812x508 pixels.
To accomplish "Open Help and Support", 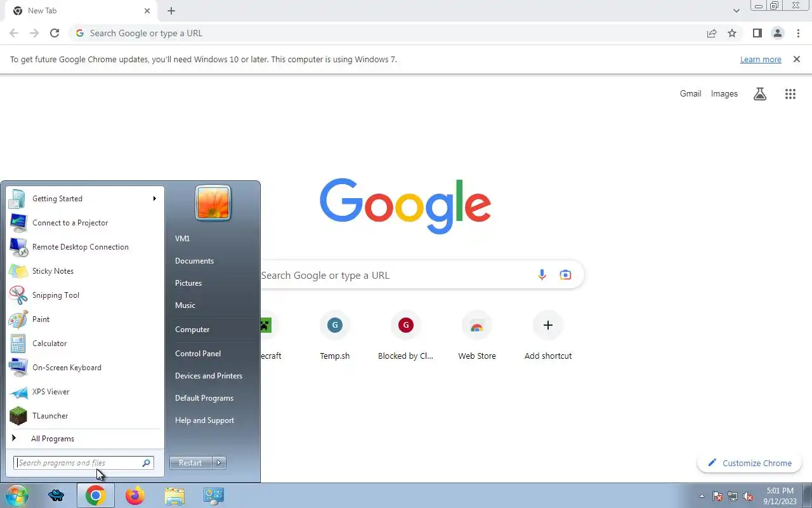I will [x=204, y=420].
